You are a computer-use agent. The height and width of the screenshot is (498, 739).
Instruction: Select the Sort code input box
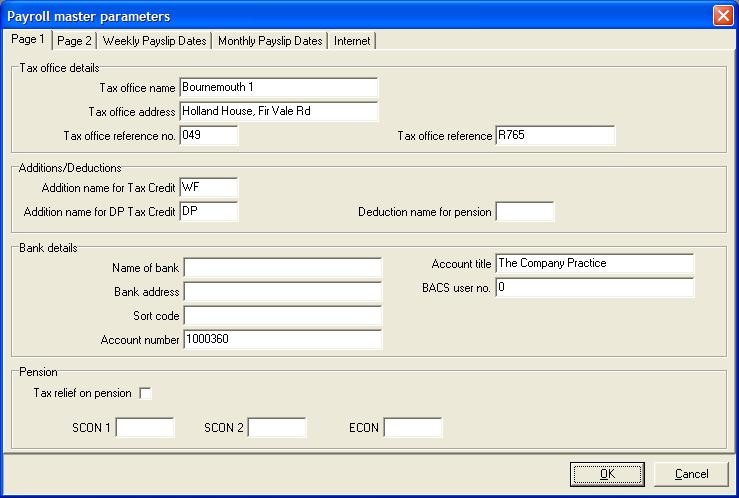pos(282,316)
